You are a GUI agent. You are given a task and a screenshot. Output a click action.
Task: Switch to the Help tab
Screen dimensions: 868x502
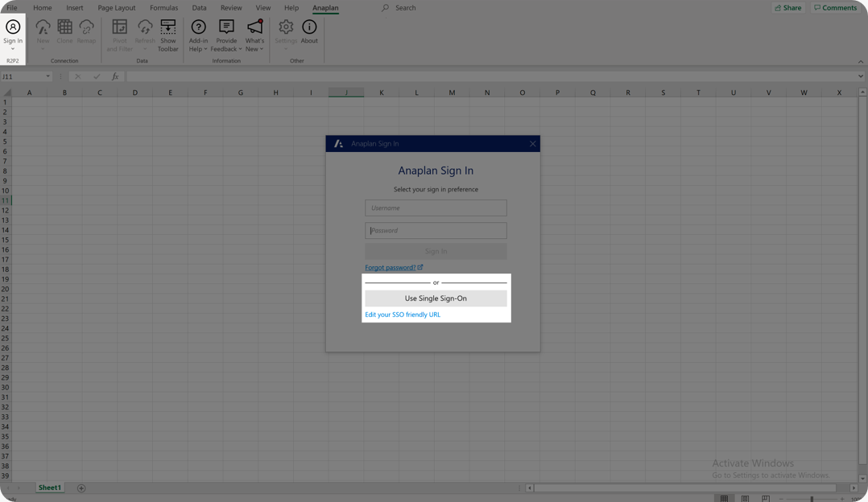(291, 8)
